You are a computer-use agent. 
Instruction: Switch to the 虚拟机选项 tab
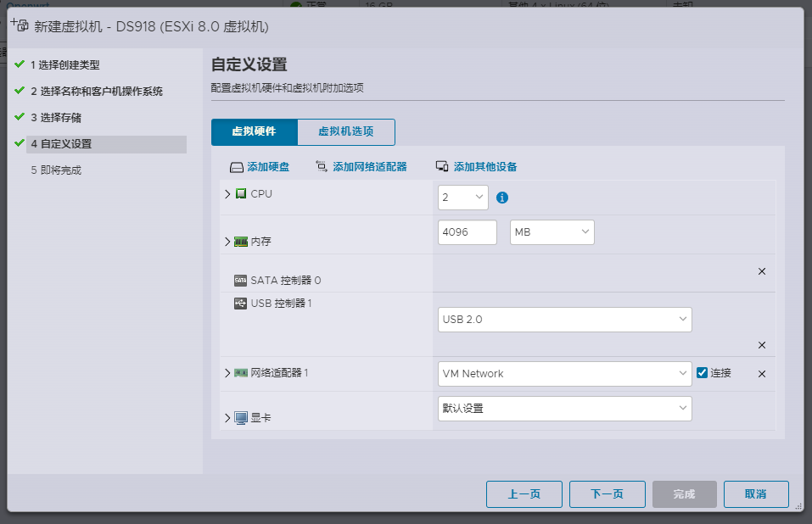(x=345, y=132)
